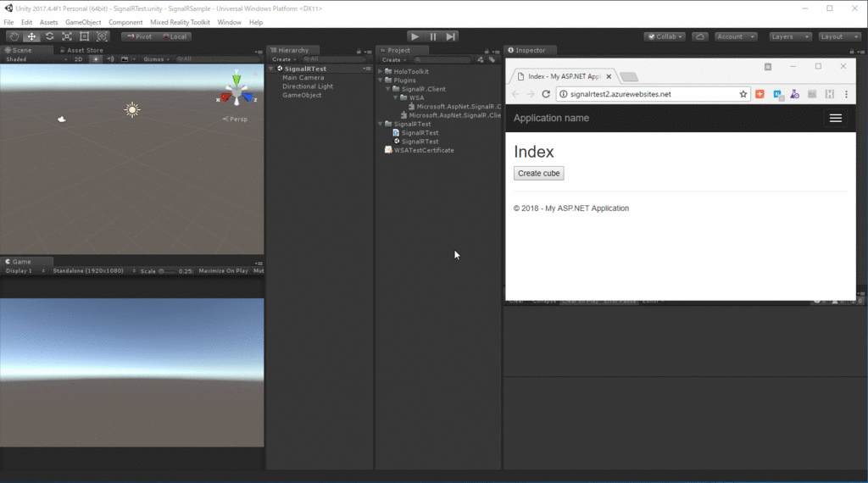Toggle scene audio speaker icon
868x483 pixels.
[x=111, y=59]
